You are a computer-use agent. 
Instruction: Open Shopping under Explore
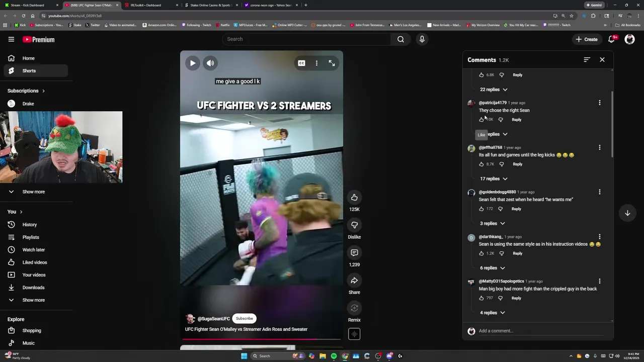[36, 330]
